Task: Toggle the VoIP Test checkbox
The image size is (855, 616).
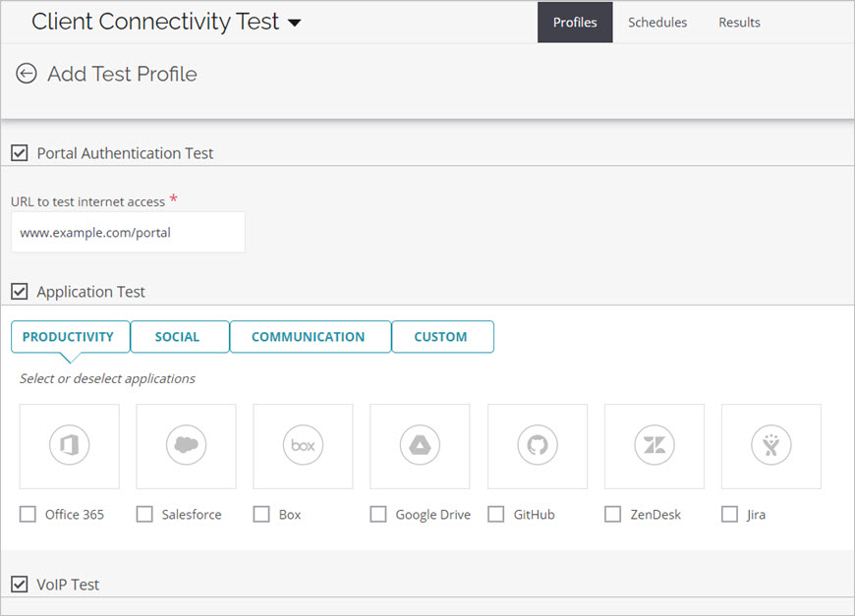Action: pos(22,584)
